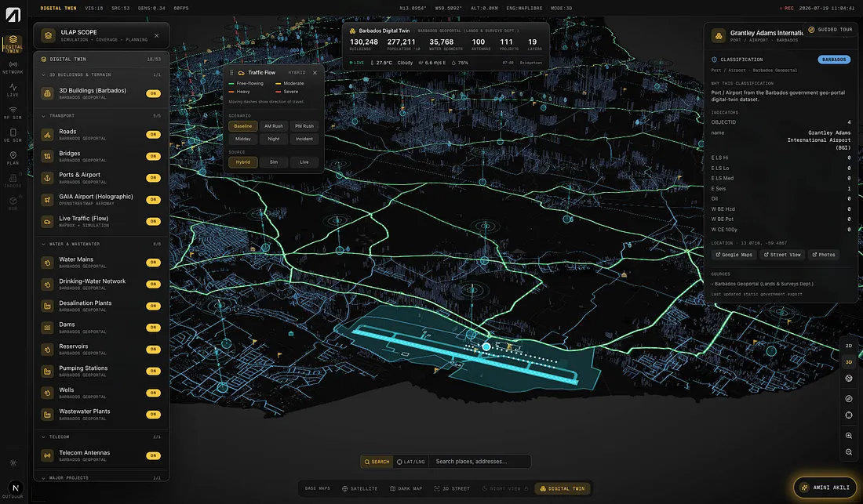Select the Digital Twin base map tab
The height and width of the screenshot is (504, 863).
(x=562, y=488)
